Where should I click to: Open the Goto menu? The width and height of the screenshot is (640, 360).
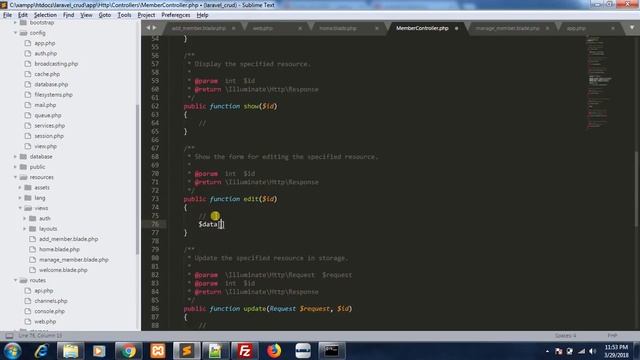pyautogui.click(x=104, y=15)
